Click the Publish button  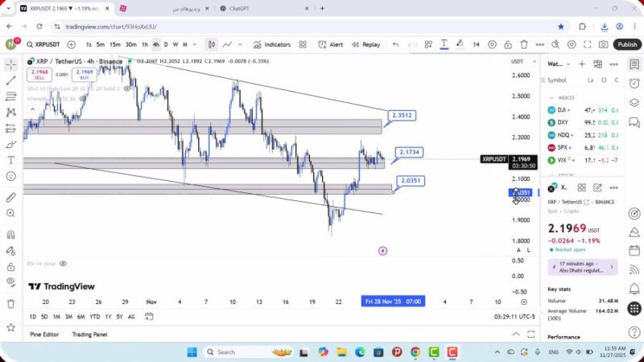[x=627, y=45]
